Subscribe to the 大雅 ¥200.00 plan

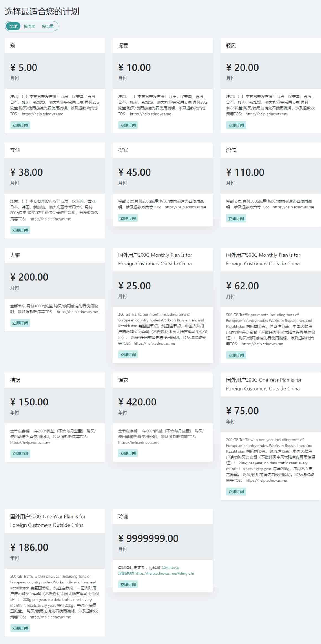click(x=20, y=323)
